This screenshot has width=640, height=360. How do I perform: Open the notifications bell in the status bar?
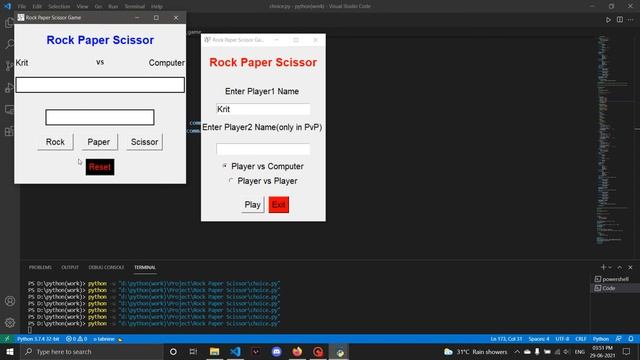point(631,339)
